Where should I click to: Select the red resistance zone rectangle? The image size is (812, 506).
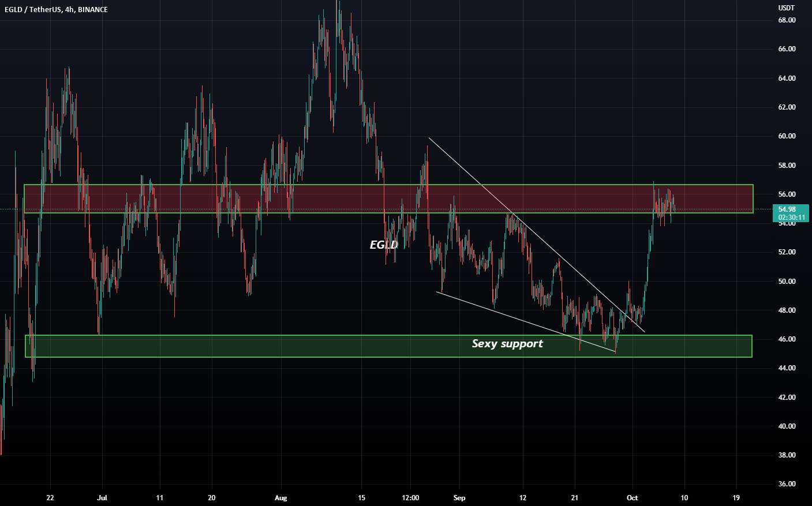[x=388, y=198]
